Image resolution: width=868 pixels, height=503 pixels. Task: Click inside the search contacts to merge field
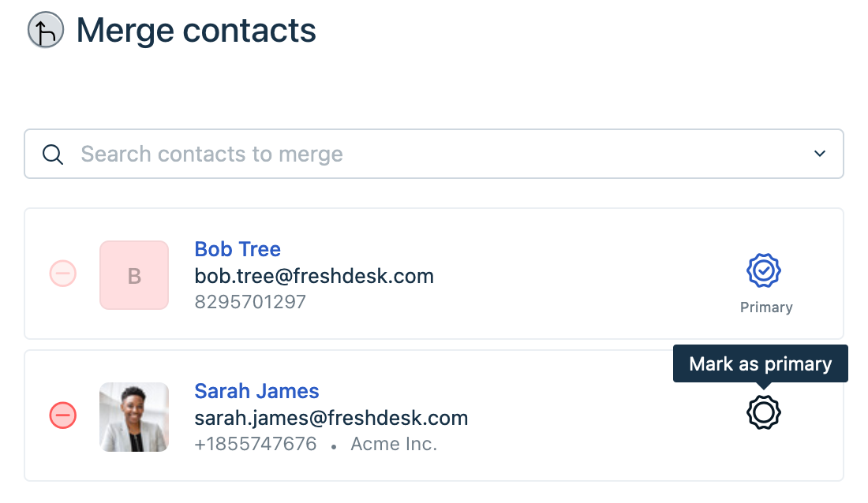pos(316,154)
